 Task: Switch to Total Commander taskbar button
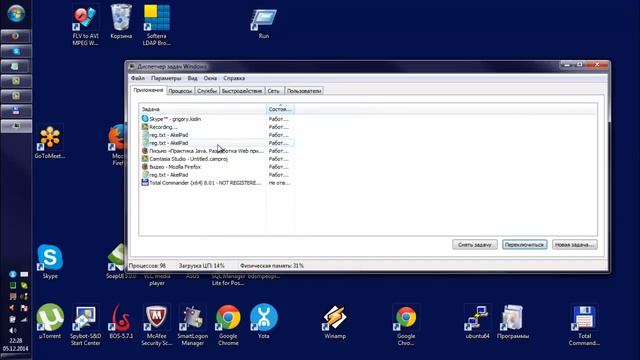(16, 110)
